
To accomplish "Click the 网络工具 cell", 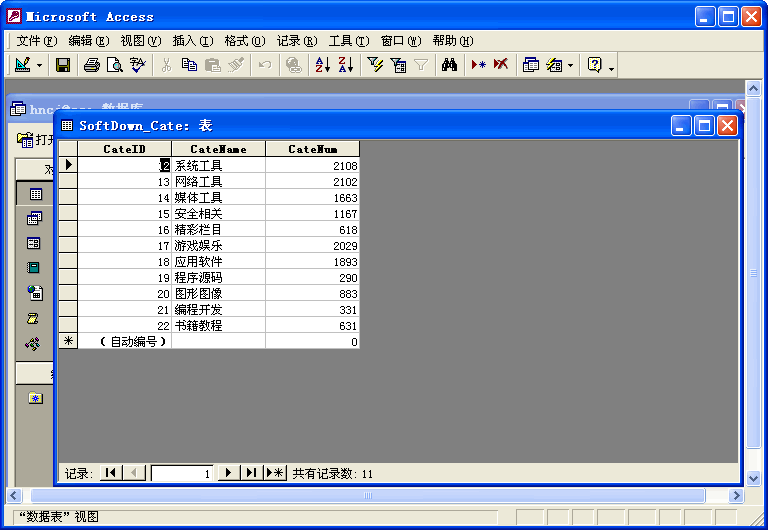I will (218, 182).
